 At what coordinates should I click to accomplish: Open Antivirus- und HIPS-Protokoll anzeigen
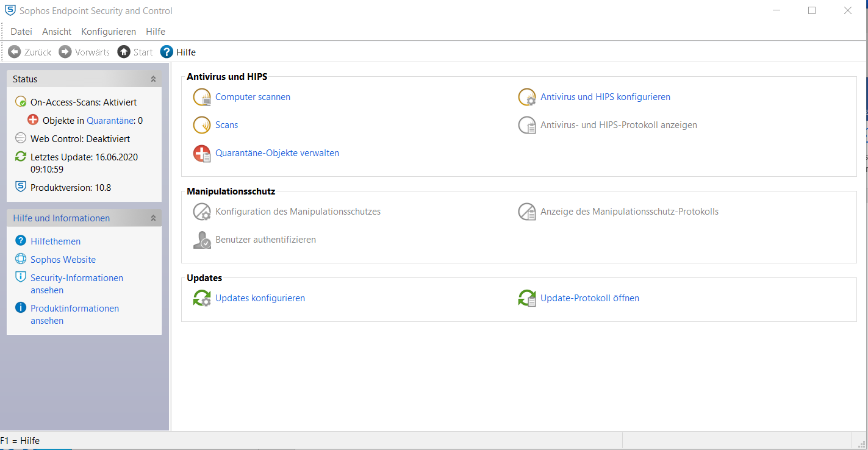click(x=619, y=125)
